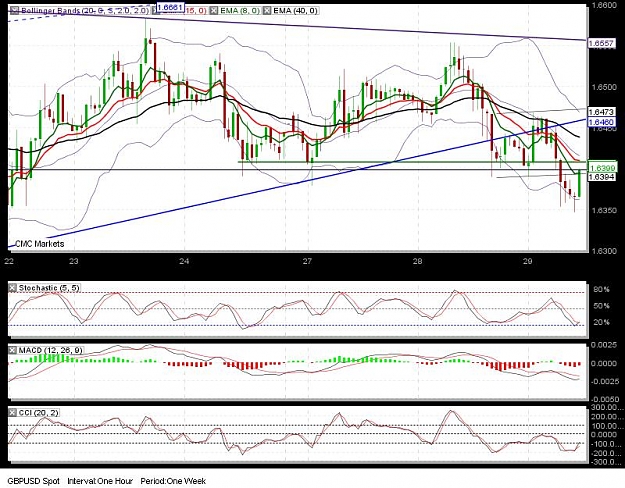Click the Stochastic 80% level label
This screenshot has height=488, width=625.
coord(601,289)
